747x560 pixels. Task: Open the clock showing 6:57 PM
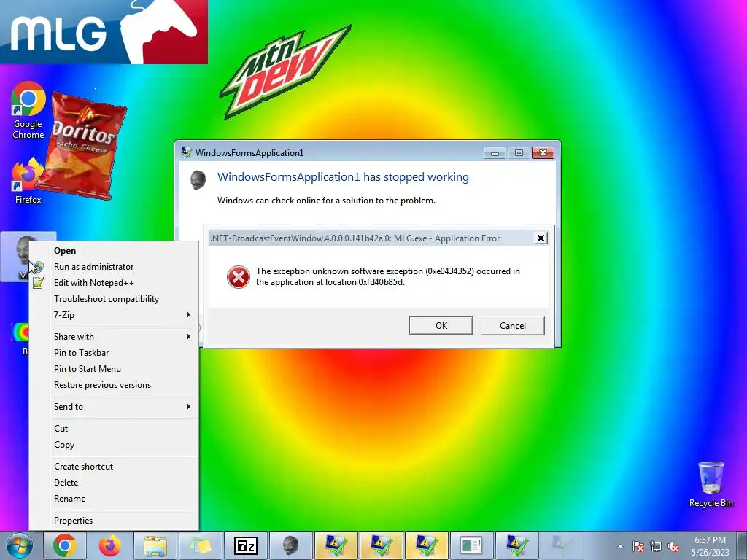tap(710, 540)
